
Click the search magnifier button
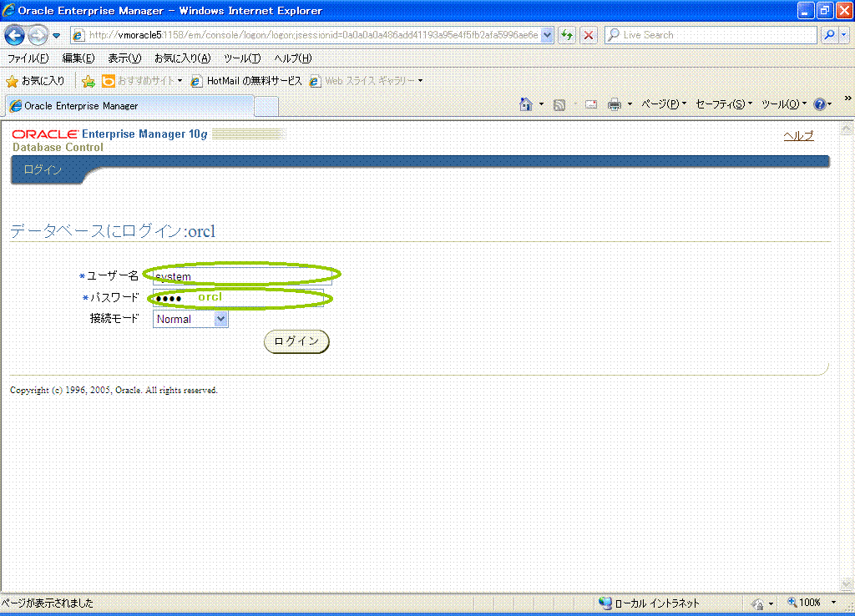click(829, 35)
